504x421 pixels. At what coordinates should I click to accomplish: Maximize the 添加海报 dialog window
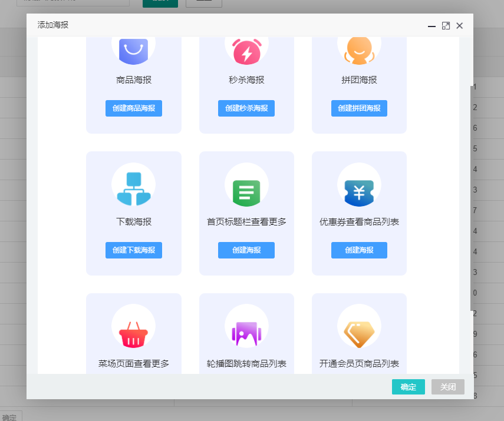(x=446, y=26)
